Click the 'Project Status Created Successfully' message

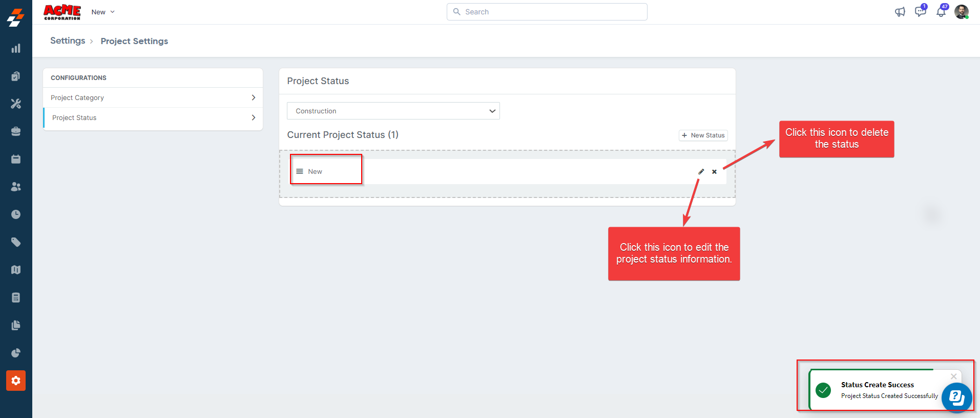[x=889, y=396]
